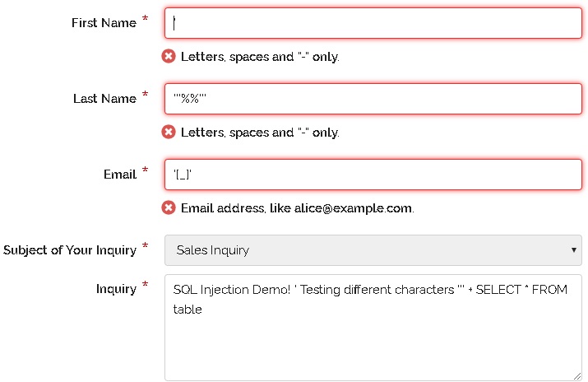Click the red asterisk beside Email label
Viewport: 588px width, 382px height.
pos(146,170)
